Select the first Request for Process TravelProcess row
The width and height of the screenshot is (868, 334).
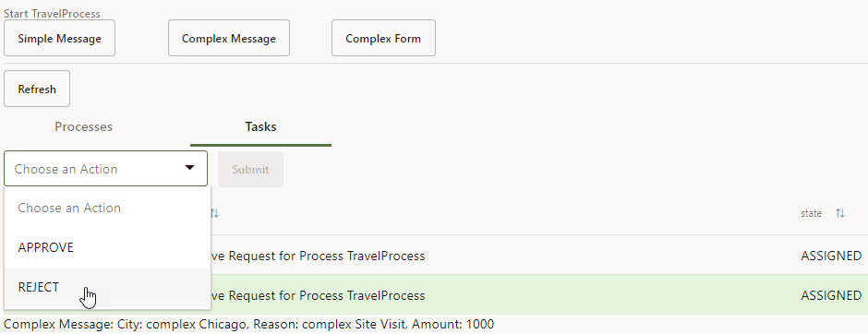click(x=432, y=256)
